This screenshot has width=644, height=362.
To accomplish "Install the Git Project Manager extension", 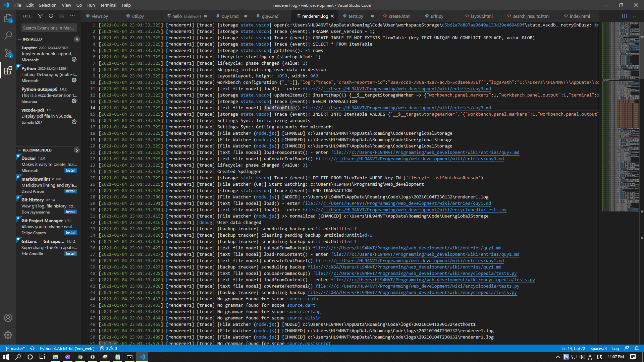I will point(70,233).
